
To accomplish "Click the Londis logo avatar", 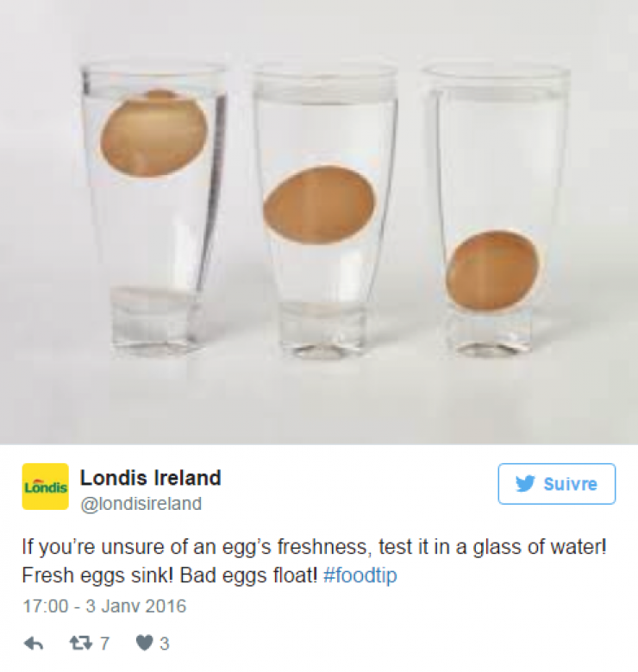I will click(45, 487).
